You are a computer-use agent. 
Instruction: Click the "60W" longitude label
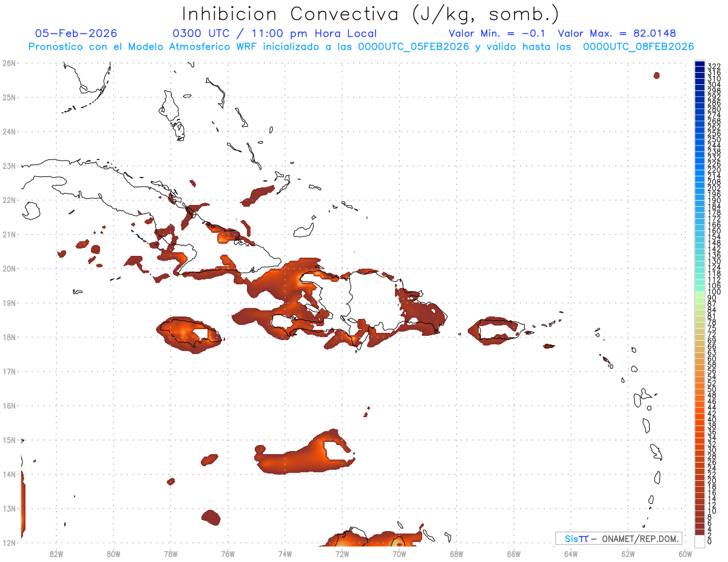686,554
